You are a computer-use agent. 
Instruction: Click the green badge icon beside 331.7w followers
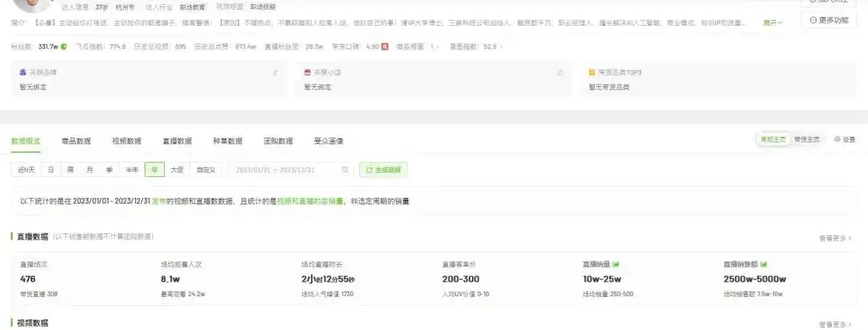(63, 47)
